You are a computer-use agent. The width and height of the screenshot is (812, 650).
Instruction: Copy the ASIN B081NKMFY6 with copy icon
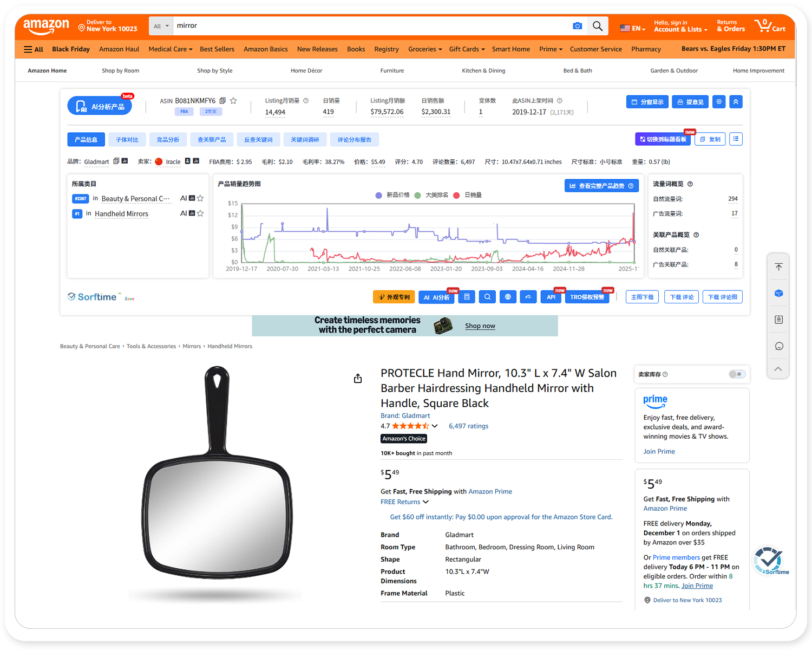tap(222, 101)
